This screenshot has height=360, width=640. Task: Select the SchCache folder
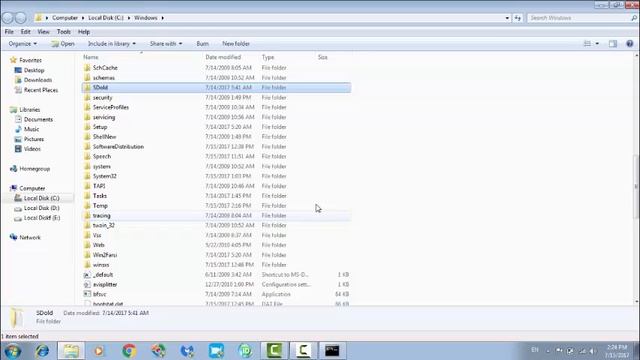coord(216,68)
